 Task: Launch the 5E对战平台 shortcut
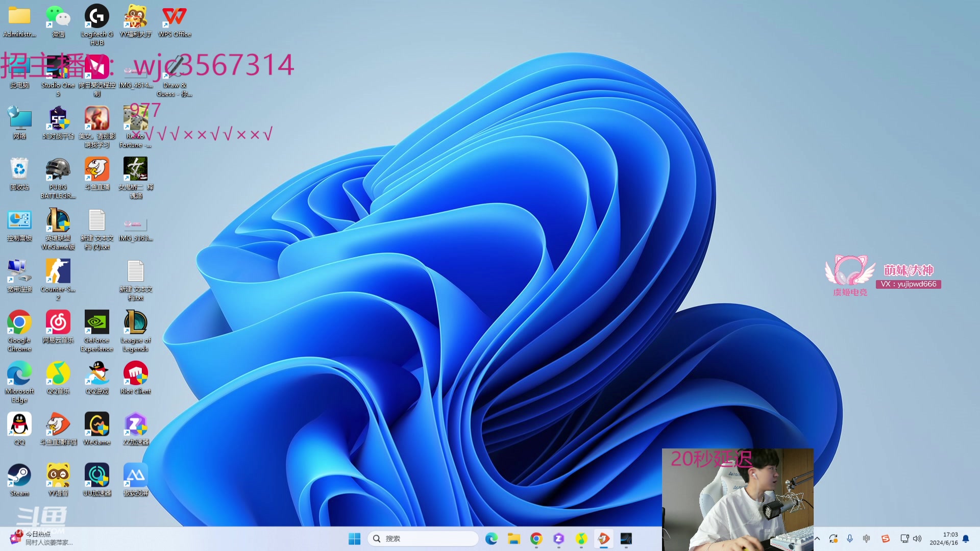(58, 123)
